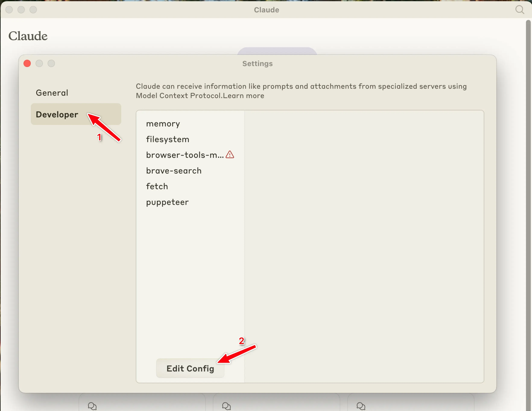Image resolution: width=532 pixels, height=411 pixels.
Task: Click the right chat bubble icon at bottom
Action: pyautogui.click(x=361, y=406)
